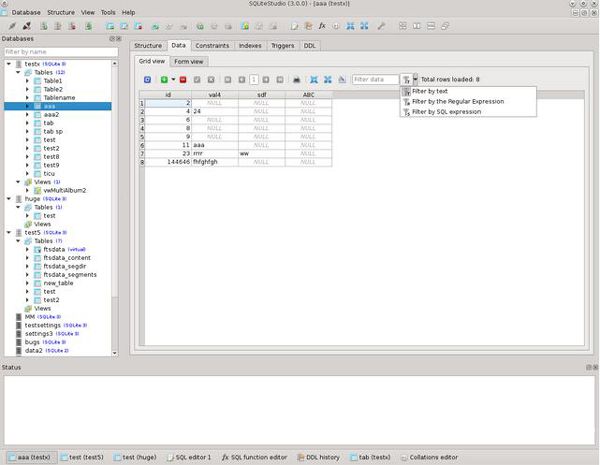600x465 pixels.
Task: Click database tree scrollbar down arrow
Action: 114,353
